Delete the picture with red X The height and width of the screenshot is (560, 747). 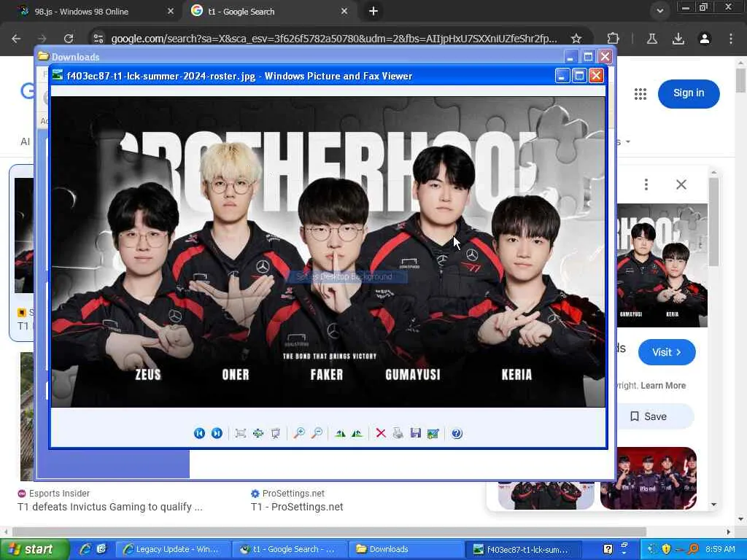pyautogui.click(x=381, y=433)
